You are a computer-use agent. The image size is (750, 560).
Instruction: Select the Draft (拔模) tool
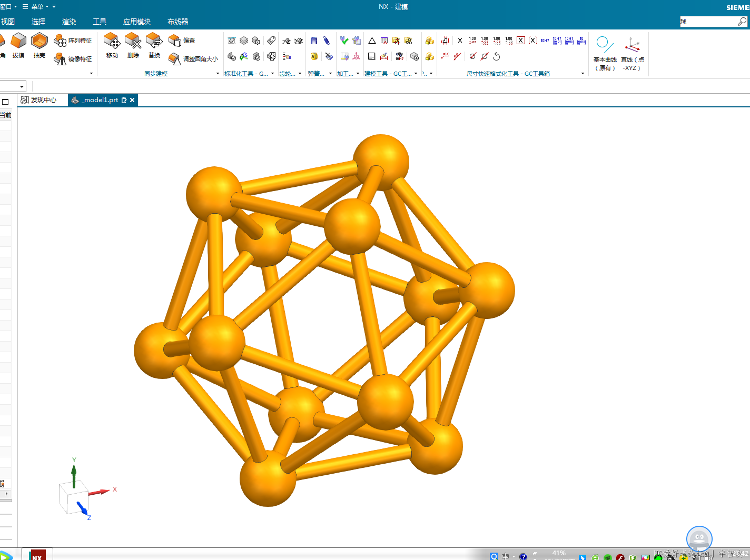point(18,45)
